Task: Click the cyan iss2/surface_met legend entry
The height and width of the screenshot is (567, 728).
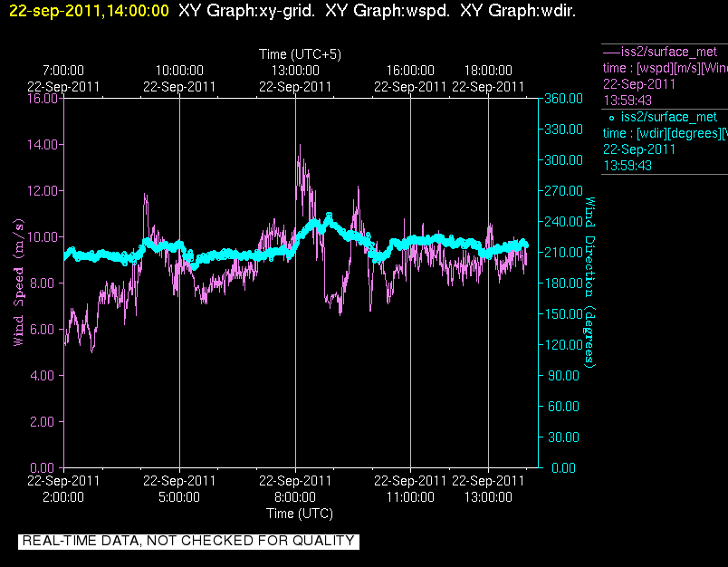Action: coord(669,117)
